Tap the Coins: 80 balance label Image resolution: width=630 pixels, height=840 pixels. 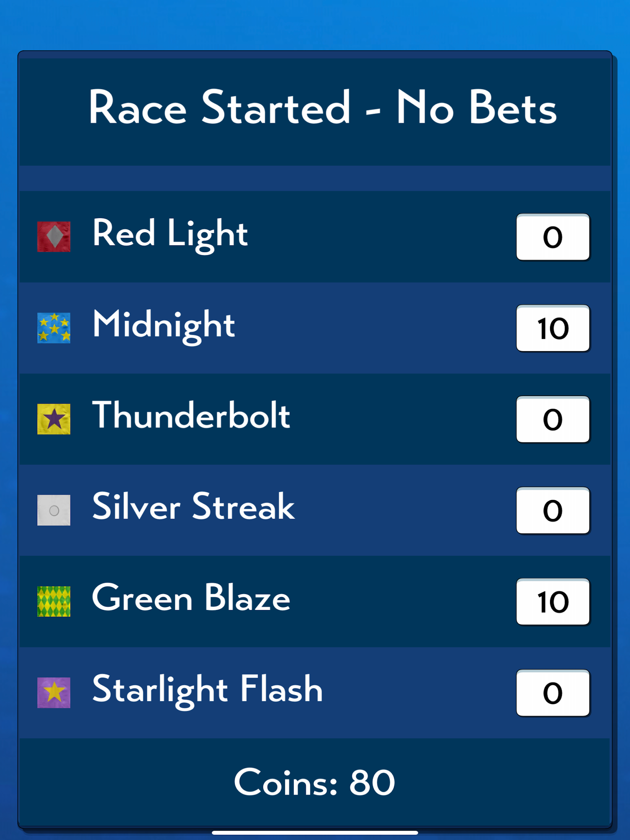point(315,783)
